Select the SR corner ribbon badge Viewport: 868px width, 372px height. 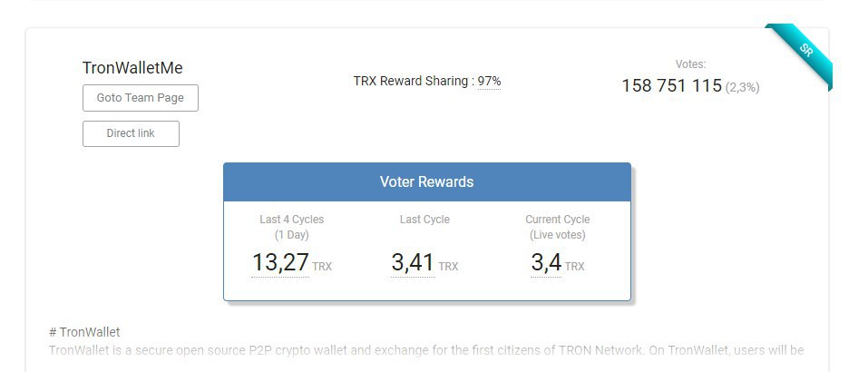[x=803, y=53]
